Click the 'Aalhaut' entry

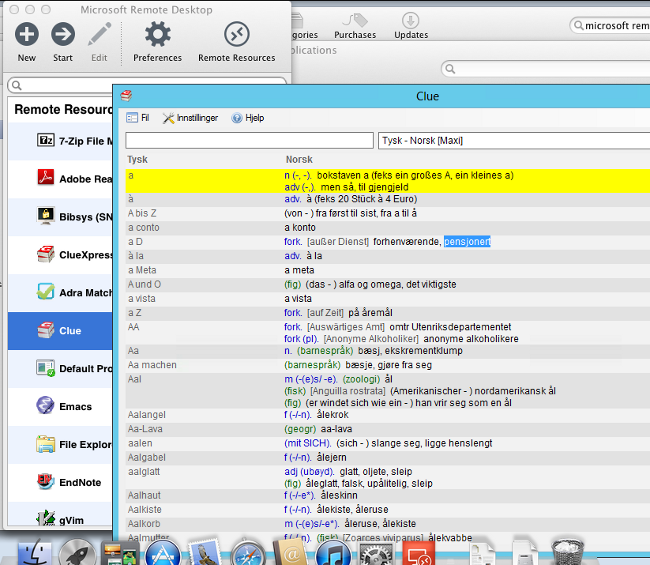point(144,495)
